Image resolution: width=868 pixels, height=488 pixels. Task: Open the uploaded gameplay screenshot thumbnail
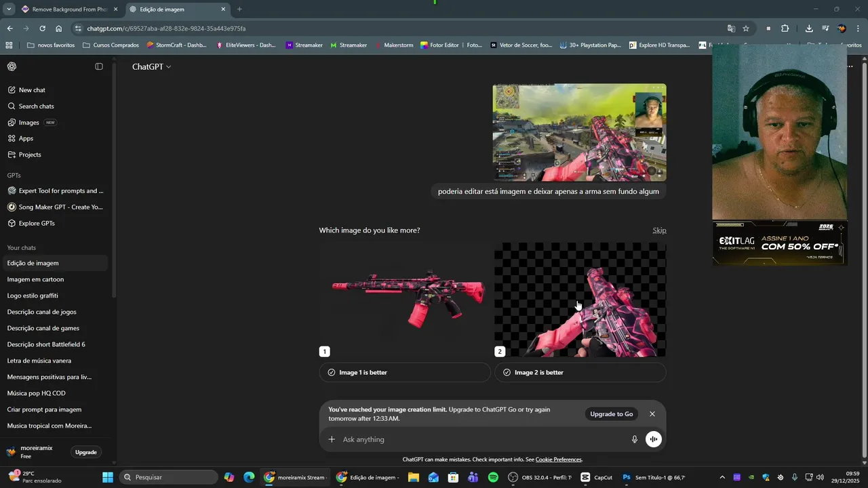[x=579, y=132]
